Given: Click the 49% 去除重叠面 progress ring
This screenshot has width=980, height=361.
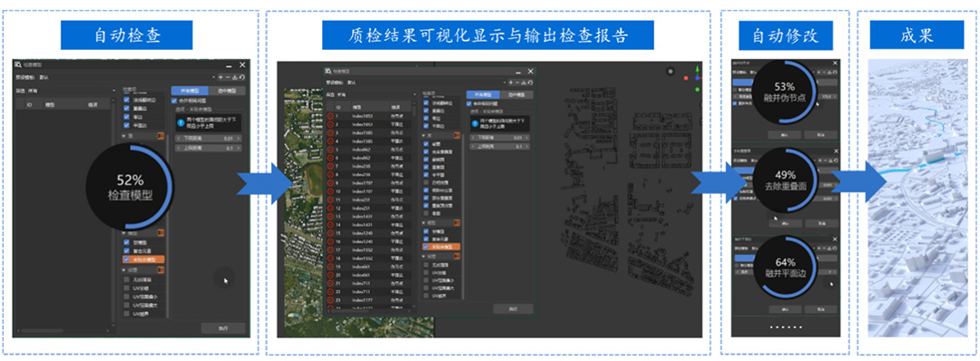Looking at the screenshot, I should [x=784, y=180].
